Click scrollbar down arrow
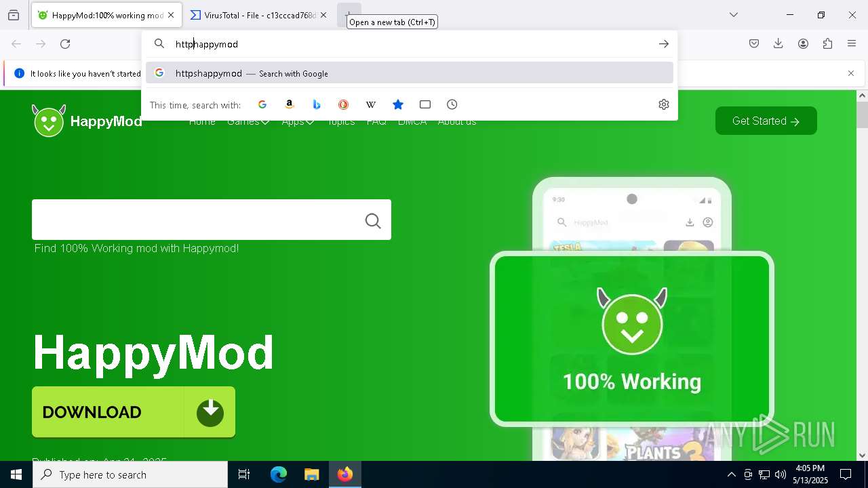Viewport: 868px width, 488px height. click(862, 455)
